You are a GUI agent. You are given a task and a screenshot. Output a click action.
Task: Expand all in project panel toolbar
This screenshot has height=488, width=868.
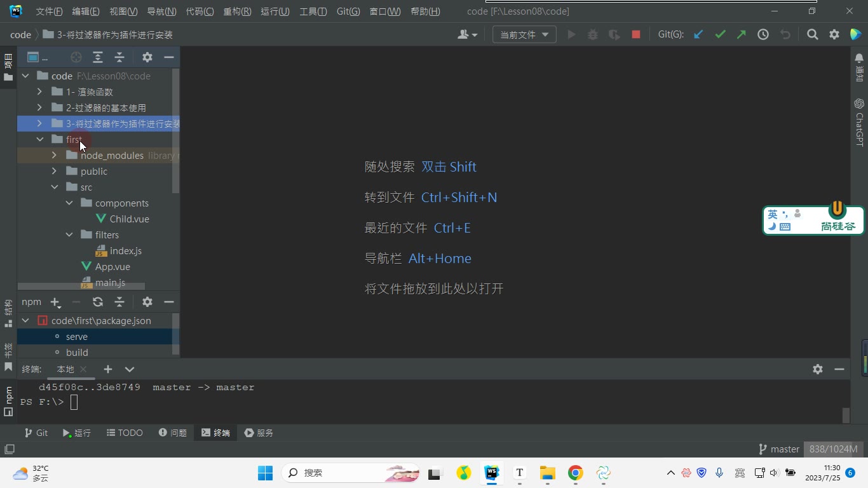pos(98,57)
